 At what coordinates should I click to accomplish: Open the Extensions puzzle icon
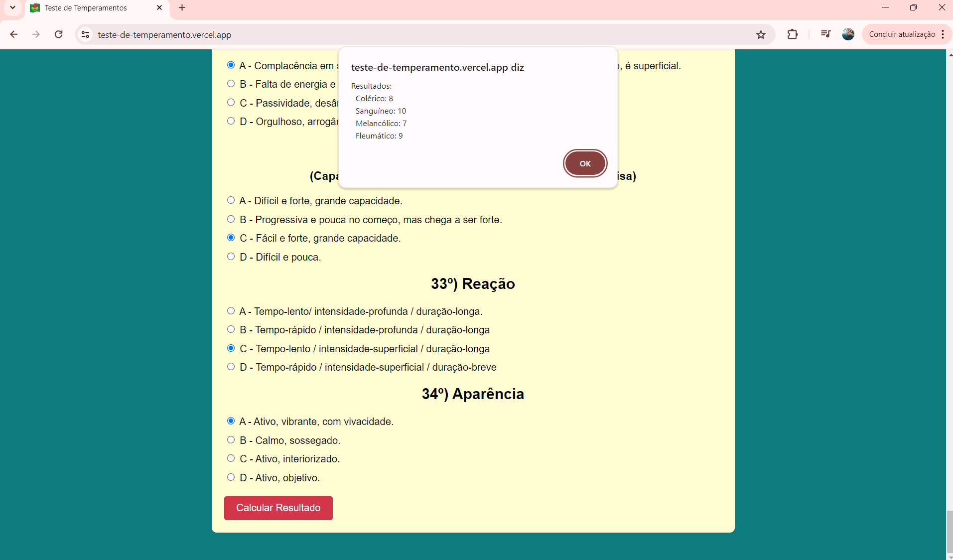coord(792,34)
